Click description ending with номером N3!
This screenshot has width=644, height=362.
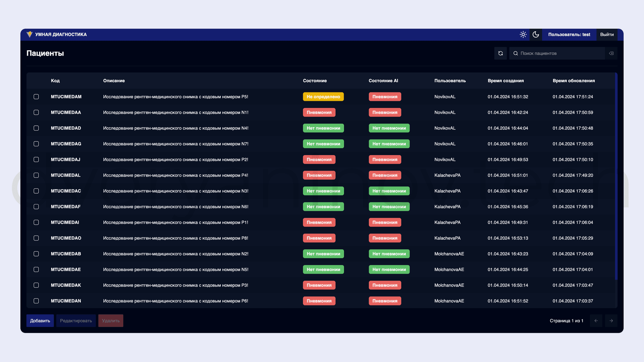pos(176,191)
